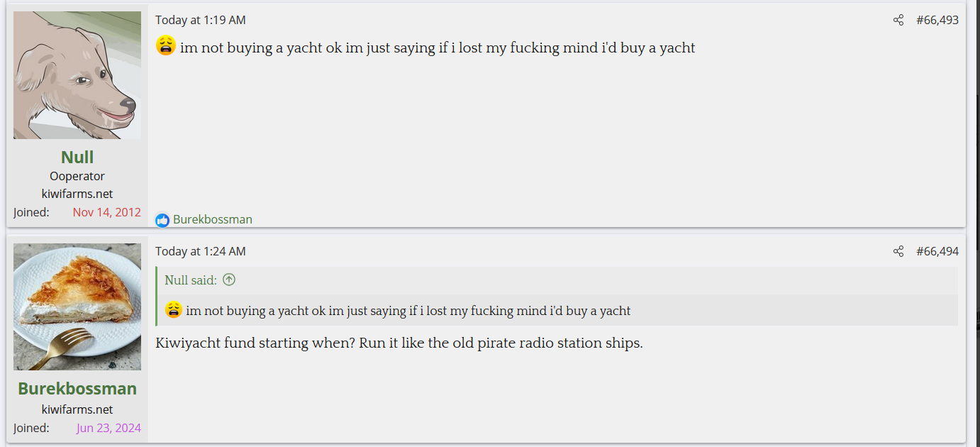
Task: Click the 'Null said:' quote header
Action: [191, 280]
